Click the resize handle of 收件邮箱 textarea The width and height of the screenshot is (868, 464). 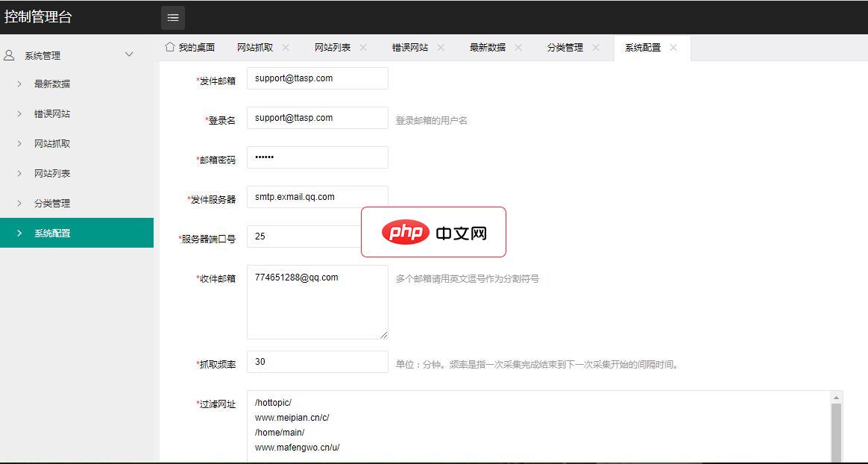click(383, 334)
